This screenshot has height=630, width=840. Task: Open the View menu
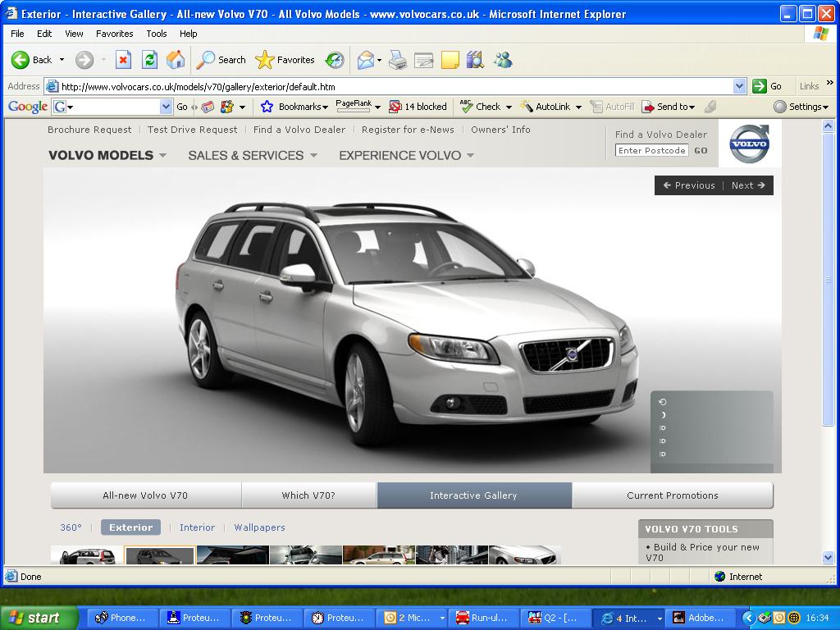click(x=74, y=34)
